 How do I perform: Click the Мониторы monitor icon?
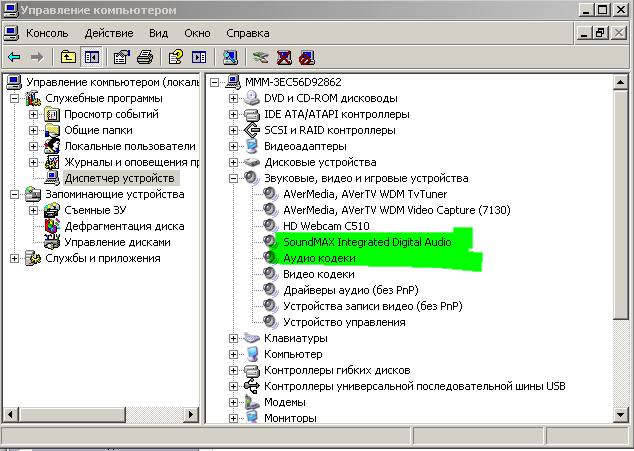click(x=252, y=417)
